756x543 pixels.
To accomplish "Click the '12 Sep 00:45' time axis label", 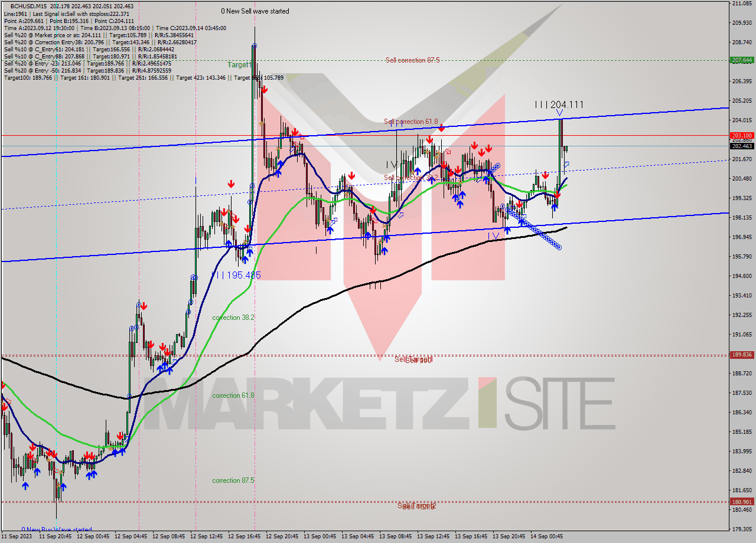I will (x=93, y=537).
